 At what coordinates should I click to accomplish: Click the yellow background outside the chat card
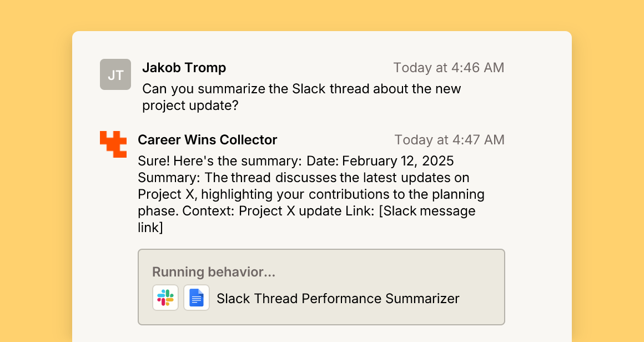[x=35, y=173]
